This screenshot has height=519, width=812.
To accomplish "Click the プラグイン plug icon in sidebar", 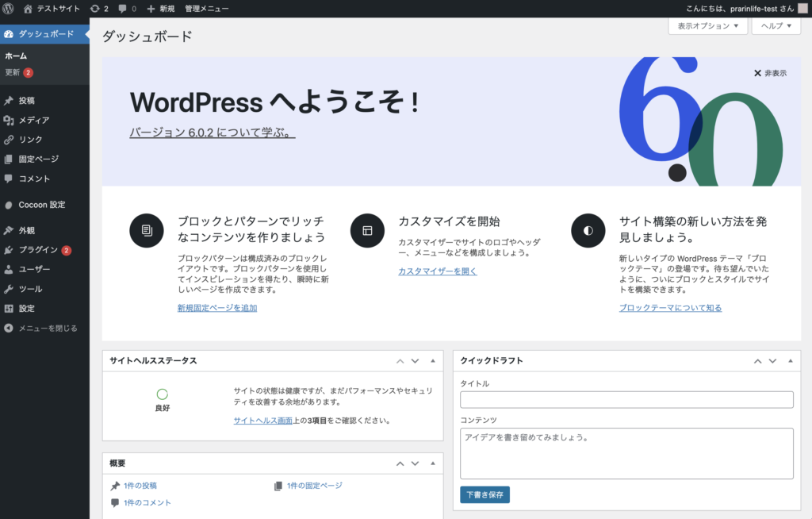I will coord(8,250).
